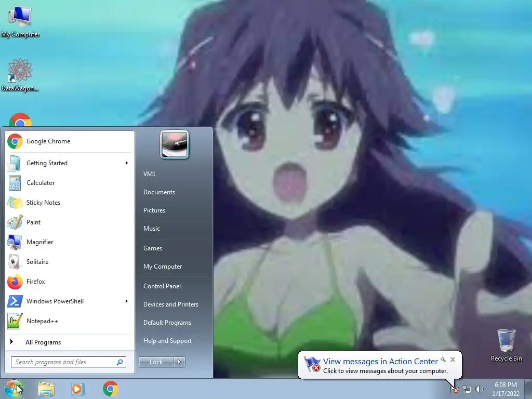
Task: Open Documents from Start menu
Action: tap(159, 192)
